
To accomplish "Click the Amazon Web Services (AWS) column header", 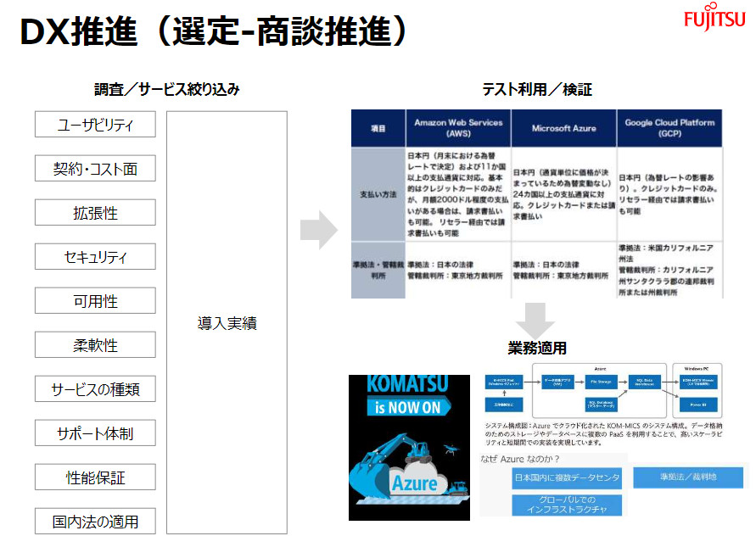I will 458,128.
